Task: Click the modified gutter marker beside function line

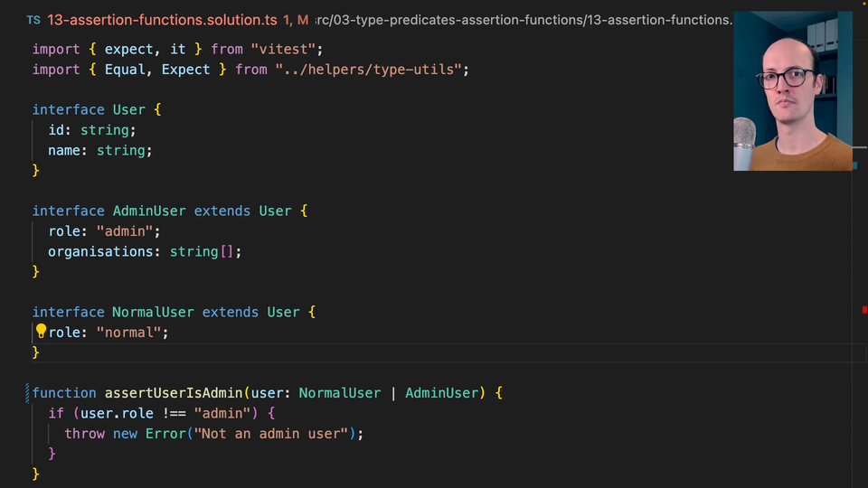Action: [28, 393]
